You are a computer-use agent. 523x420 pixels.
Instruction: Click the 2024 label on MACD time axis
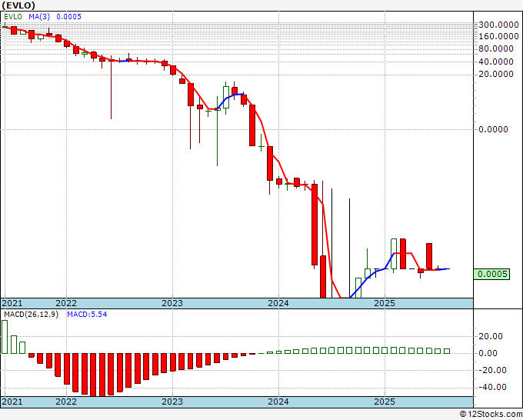278,402
